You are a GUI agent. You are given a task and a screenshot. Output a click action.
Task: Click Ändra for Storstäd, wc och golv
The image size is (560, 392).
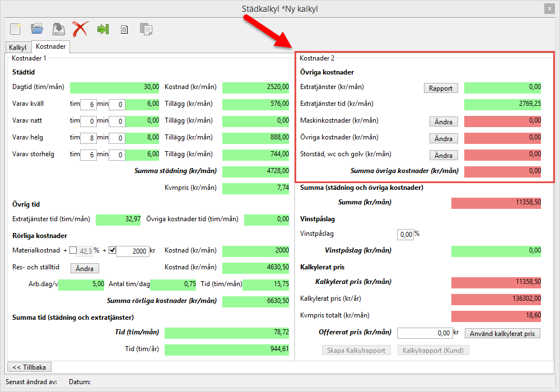[444, 155]
